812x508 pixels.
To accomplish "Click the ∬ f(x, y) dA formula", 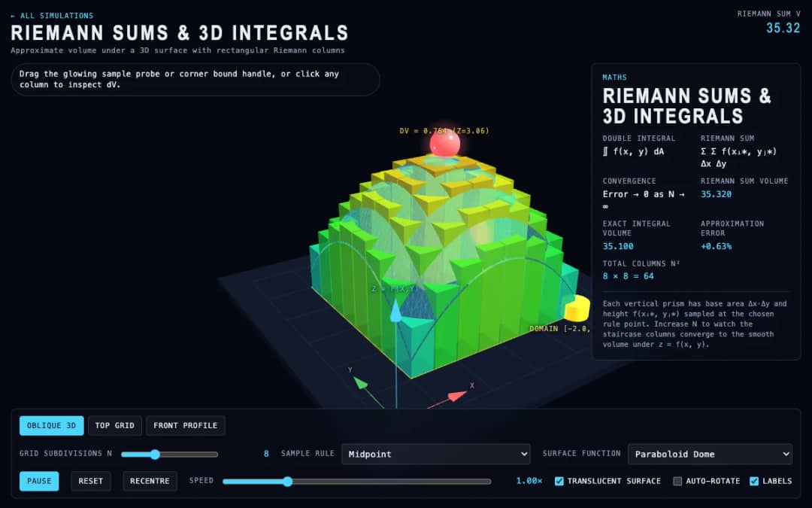I will pos(633,151).
